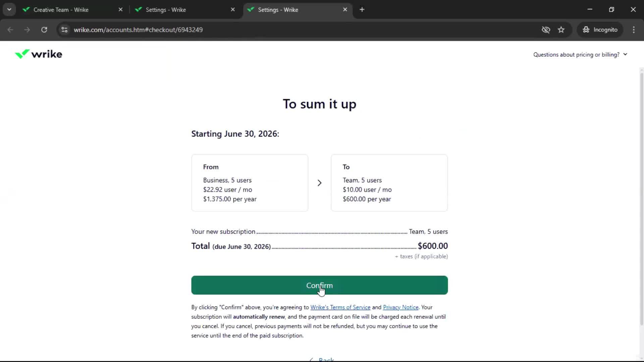Click the To plan card heading

346,167
